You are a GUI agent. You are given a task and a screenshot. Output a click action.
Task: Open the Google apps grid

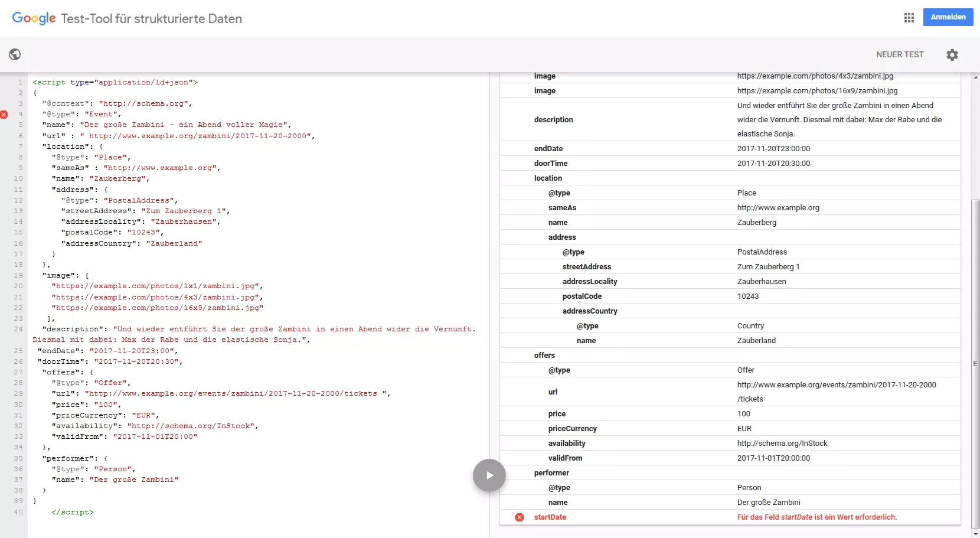tap(909, 18)
